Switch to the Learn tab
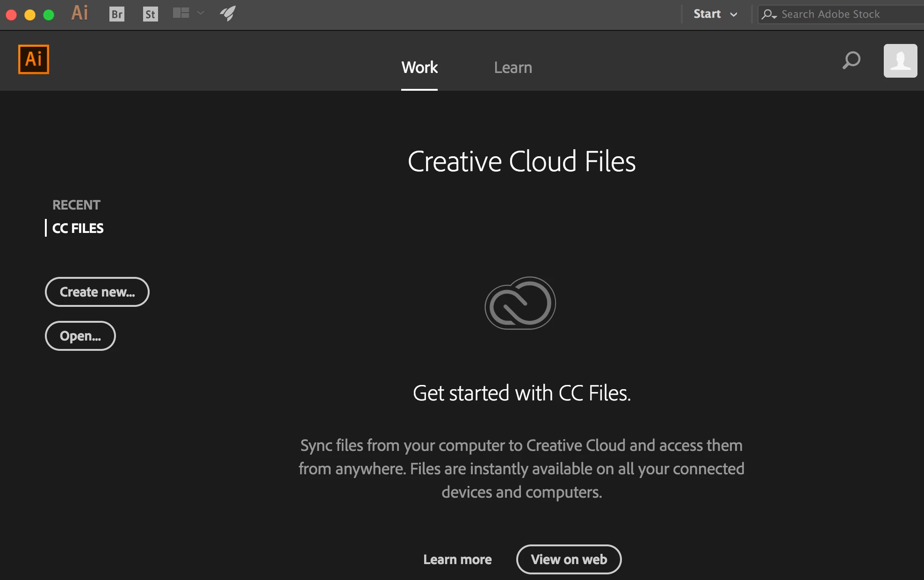Viewport: 924px width, 580px height. (513, 68)
